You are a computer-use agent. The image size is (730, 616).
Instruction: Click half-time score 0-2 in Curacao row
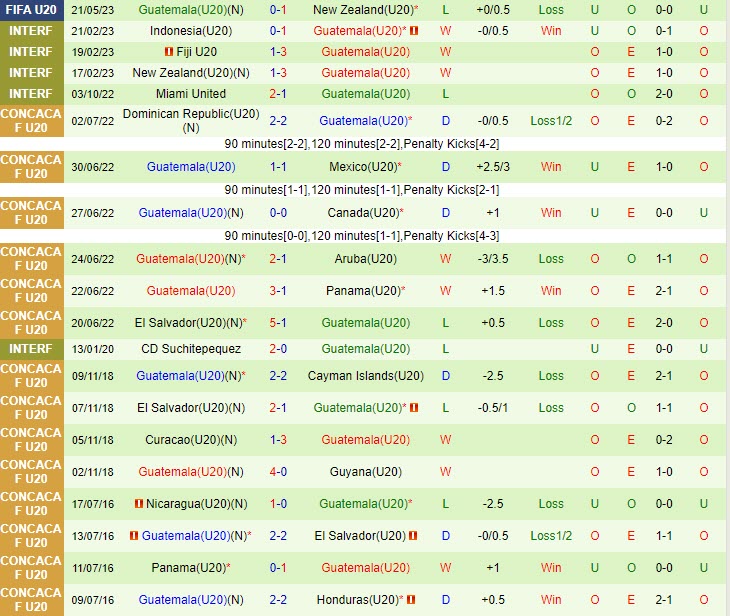664,440
